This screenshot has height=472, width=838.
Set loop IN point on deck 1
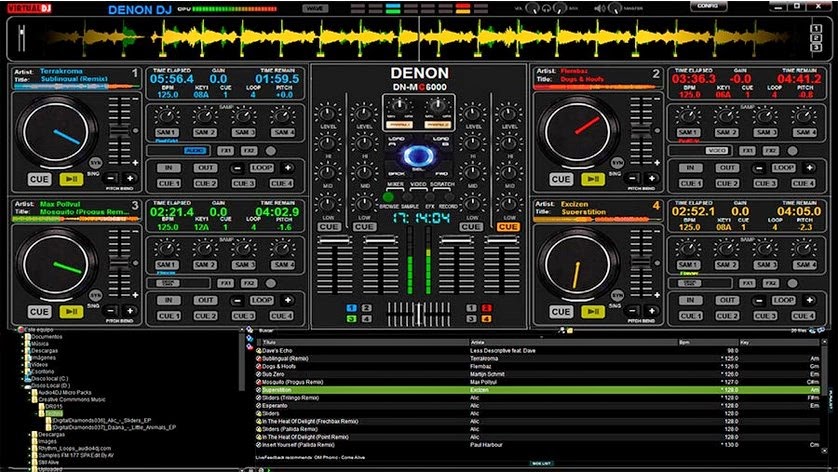(169, 168)
